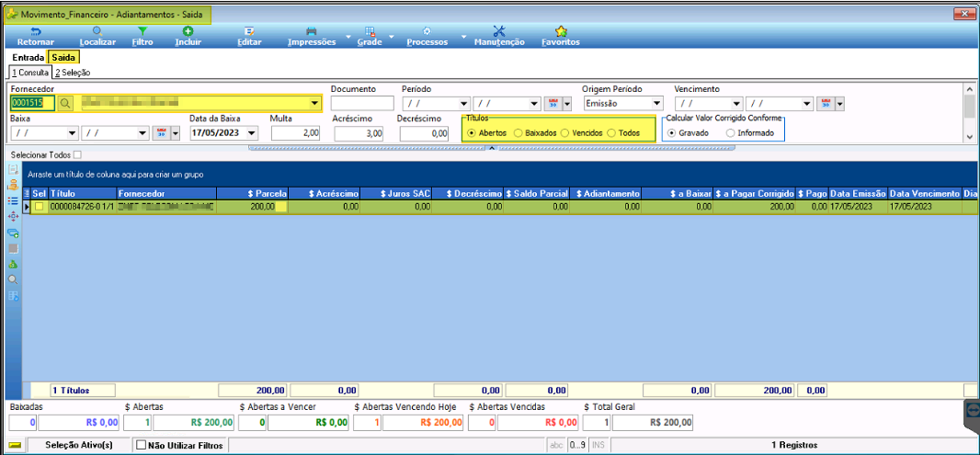Viewport: 980px width, 455px height.
Task: Click the bulleted list sidebar icon
Action: pyautogui.click(x=13, y=200)
